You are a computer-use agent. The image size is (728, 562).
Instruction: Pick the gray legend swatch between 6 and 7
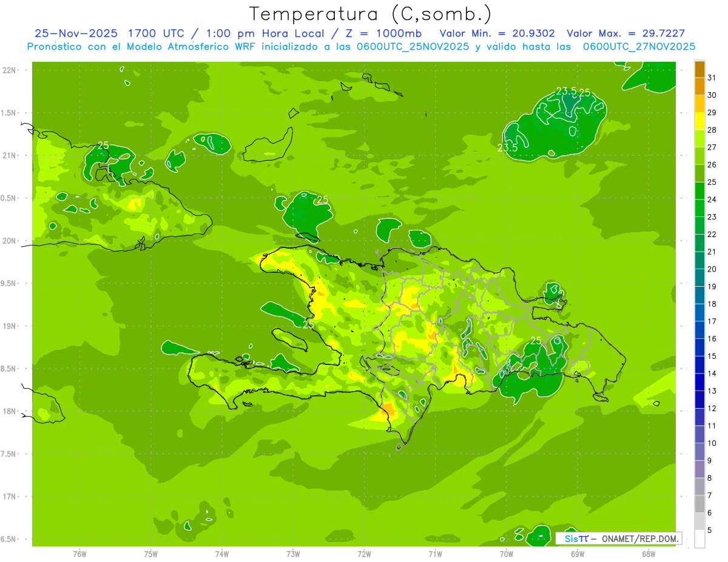pos(699,504)
